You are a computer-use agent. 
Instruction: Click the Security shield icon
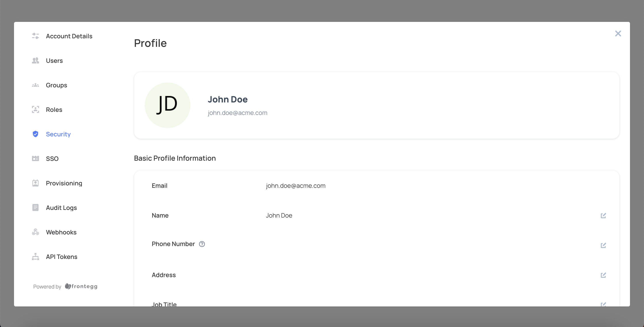35,134
